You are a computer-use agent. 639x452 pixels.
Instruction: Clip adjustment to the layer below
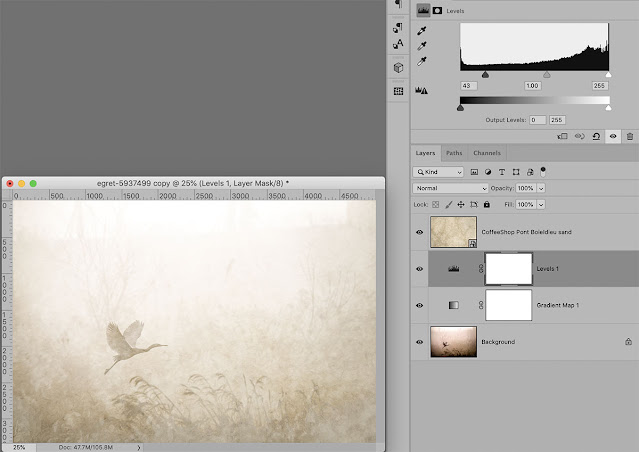click(x=562, y=136)
